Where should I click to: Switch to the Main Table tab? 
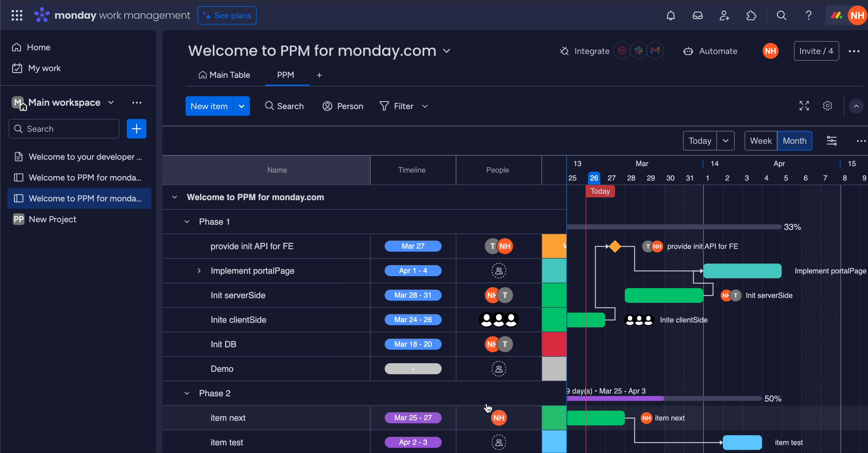point(224,75)
